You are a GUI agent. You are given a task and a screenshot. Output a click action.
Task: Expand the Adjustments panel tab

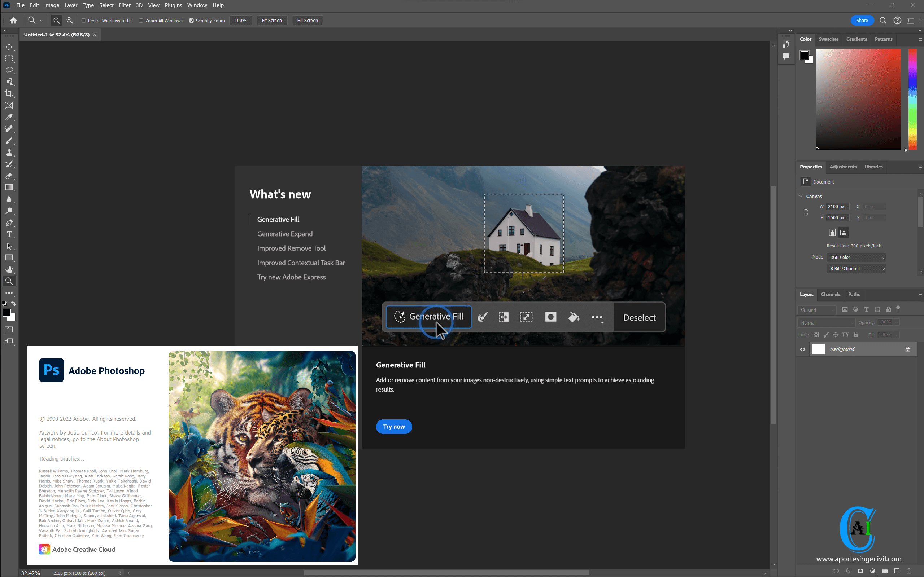point(842,166)
